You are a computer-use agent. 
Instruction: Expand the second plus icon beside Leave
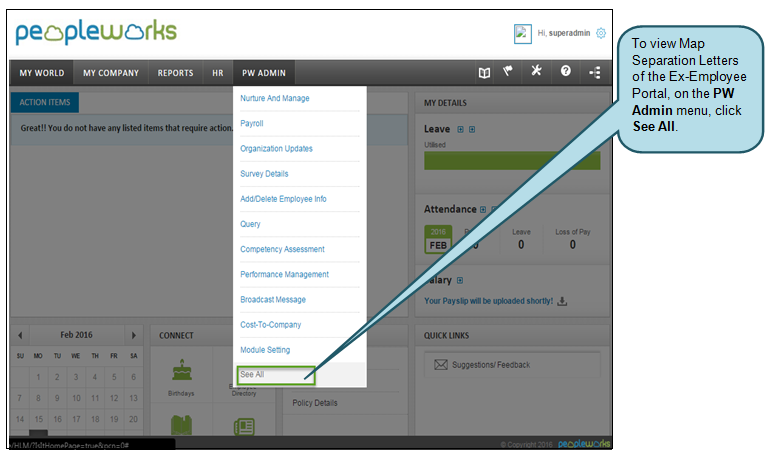tap(472, 129)
